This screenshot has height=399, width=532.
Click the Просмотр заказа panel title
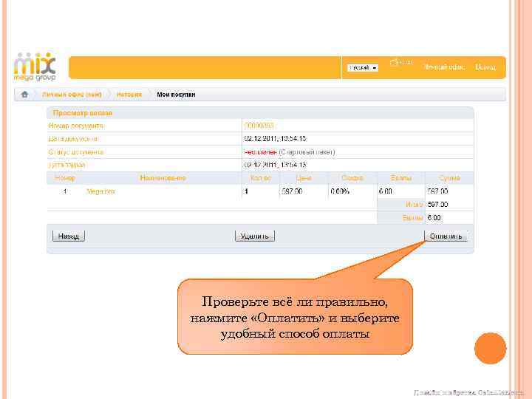(x=83, y=113)
